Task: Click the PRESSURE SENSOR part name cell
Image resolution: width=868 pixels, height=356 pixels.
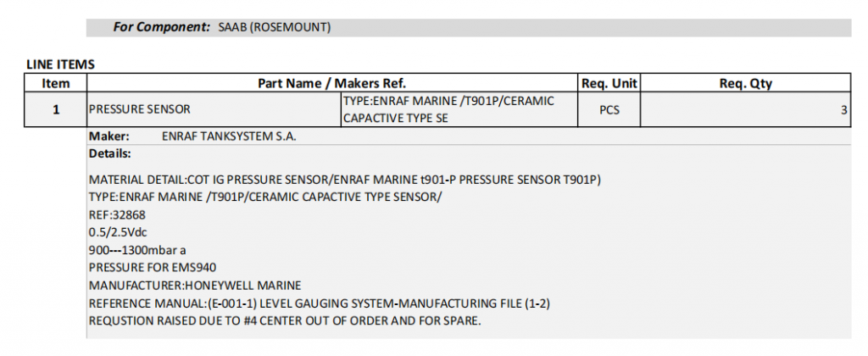Action: [x=214, y=109]
